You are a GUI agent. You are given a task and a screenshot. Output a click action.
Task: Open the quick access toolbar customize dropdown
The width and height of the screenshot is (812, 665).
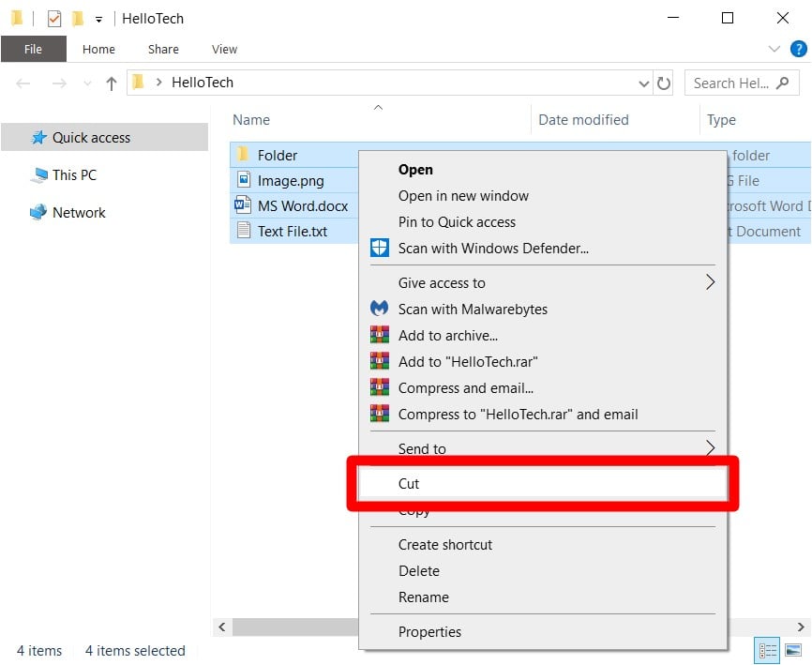(x=98, y=19)
